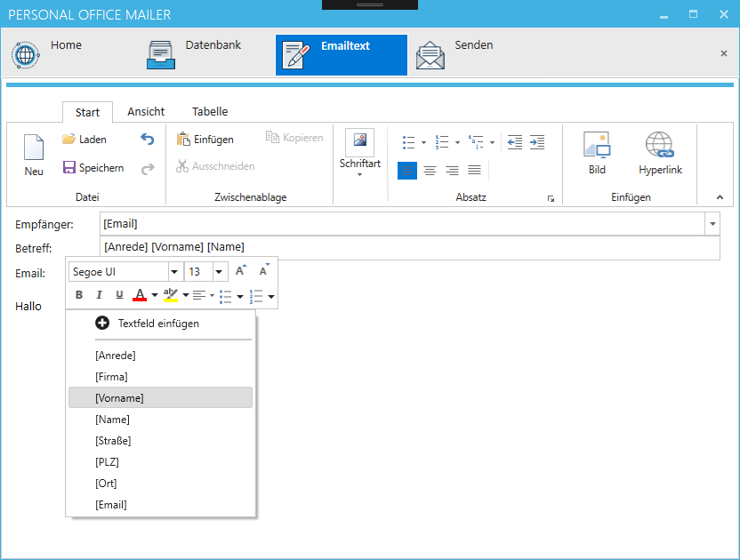Apply numbered list from mini toolbar
Image resolution: width=740 pixels, height=560 pixels.
(256, 296)
